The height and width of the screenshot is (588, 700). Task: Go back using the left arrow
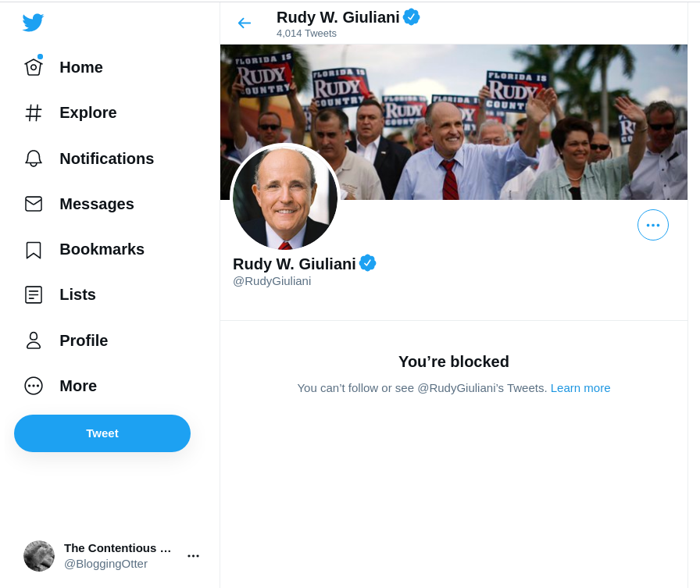245,23
